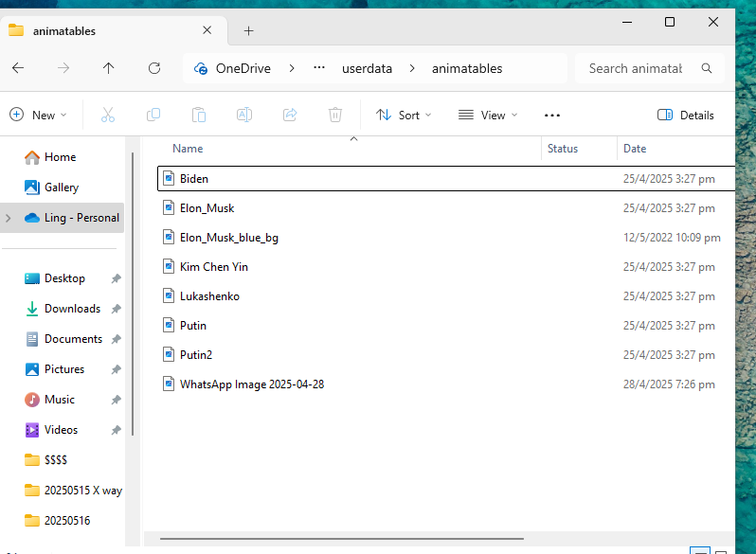756x554 pixels.
Task: Open the See more toolbar options
Action: [552, 116]
